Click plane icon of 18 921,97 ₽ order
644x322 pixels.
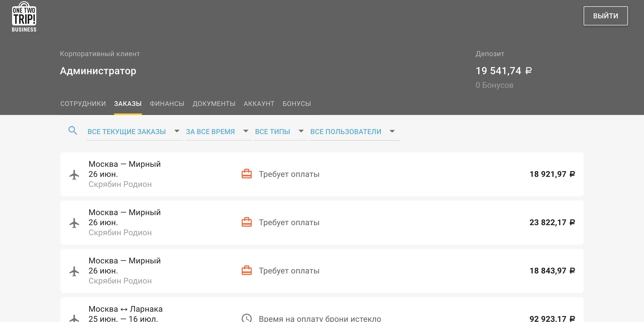point(74,175)
